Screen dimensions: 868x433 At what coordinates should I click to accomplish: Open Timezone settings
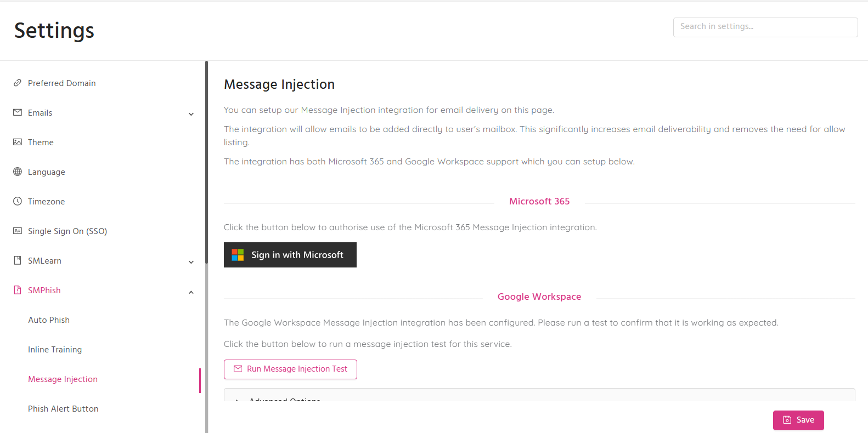[x=47, y=202]
